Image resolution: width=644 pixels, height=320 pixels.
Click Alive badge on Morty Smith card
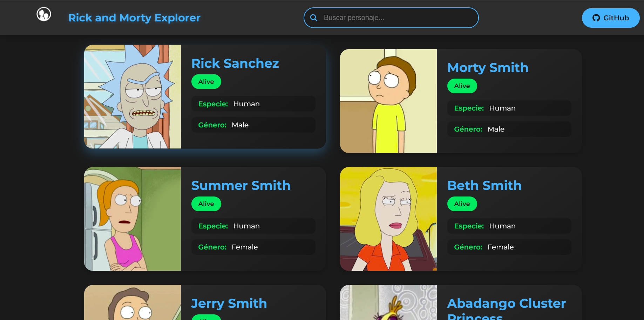pos(462,86)
